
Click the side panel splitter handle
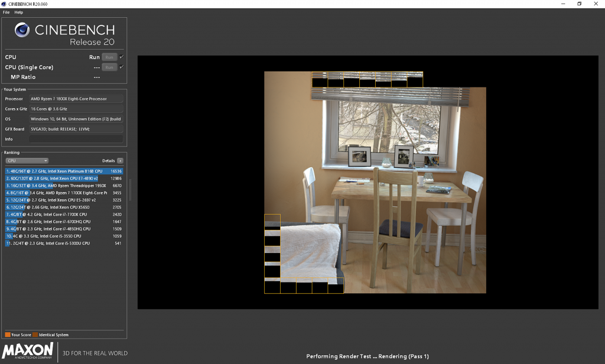(x=130, y=190)
